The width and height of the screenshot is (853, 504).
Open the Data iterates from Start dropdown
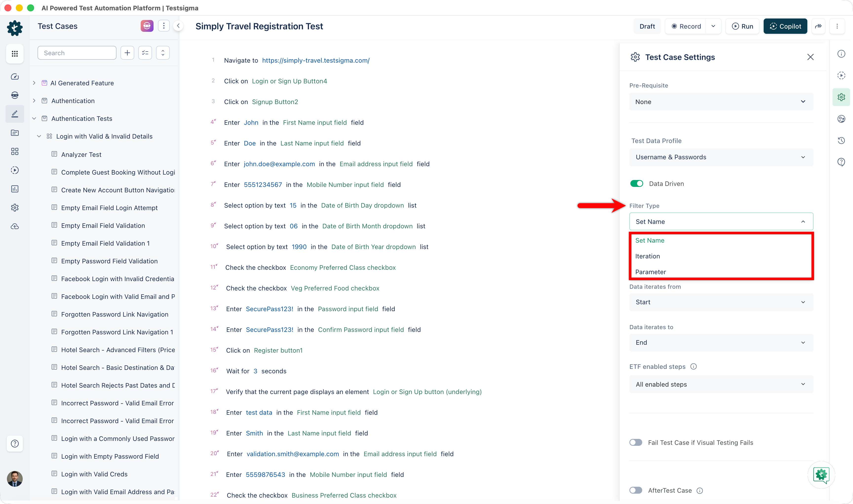721,302
